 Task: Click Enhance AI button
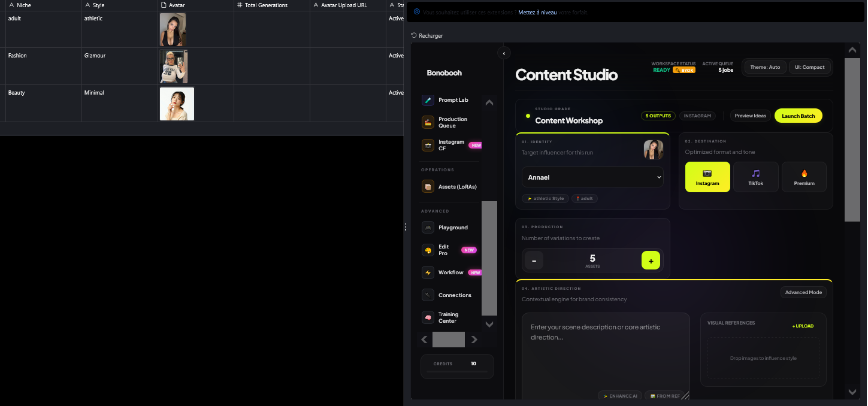coord(620,396)
